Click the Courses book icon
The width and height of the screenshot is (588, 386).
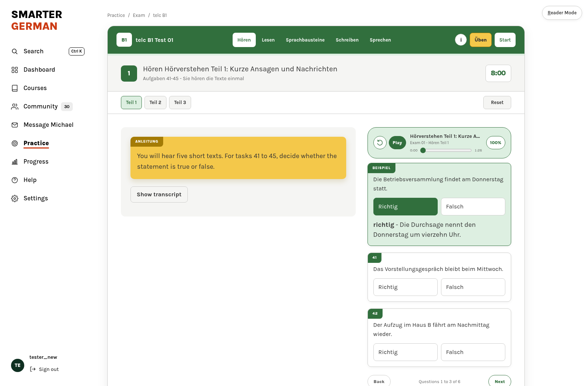coord(15,88)
